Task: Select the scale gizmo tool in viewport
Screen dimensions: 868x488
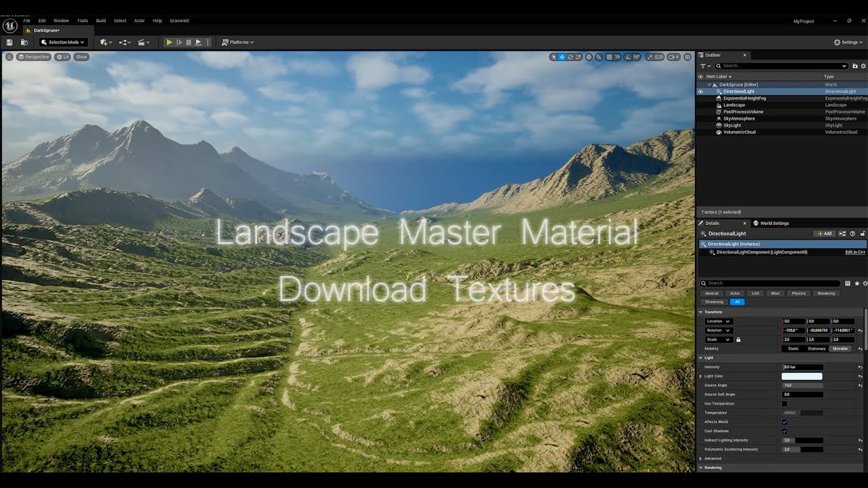Action: coord(578,57)
